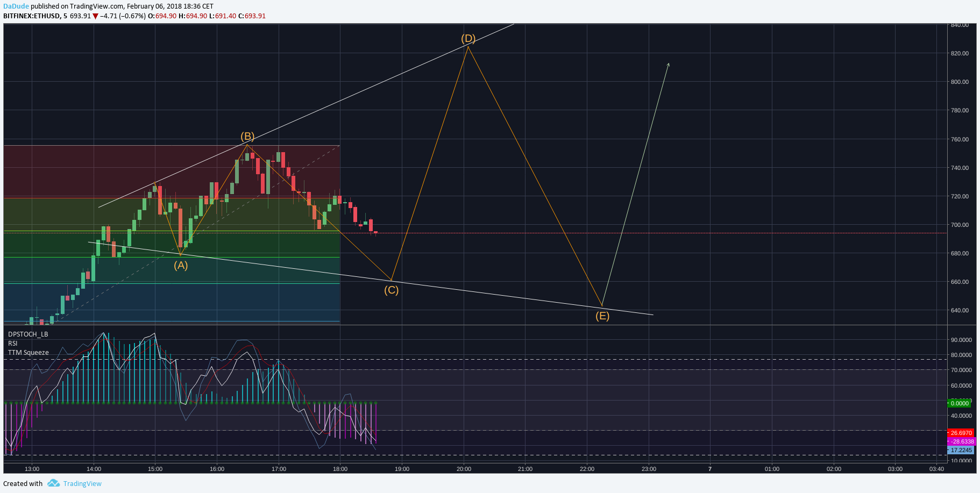This screenshot has height=493, width=980.
Task: Click the 80.0000 indicator scale label
Action: pyautogui.click(x=961, y=355)
